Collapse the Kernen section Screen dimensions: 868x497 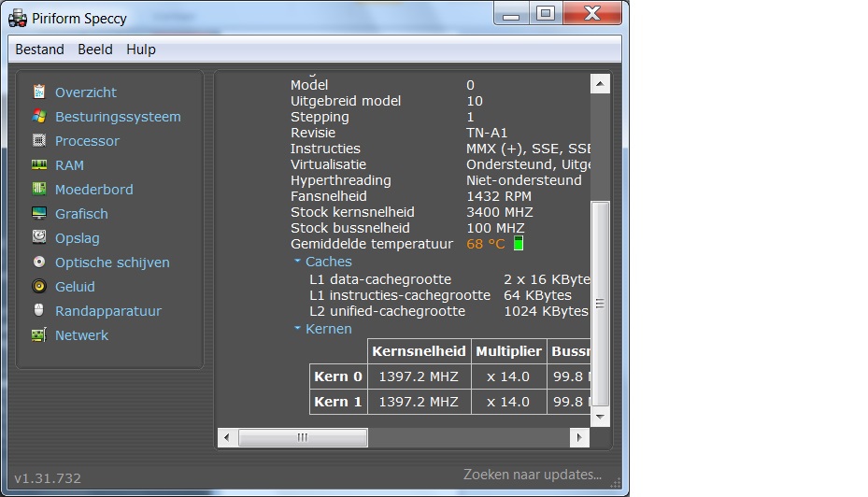pos(297,328)
